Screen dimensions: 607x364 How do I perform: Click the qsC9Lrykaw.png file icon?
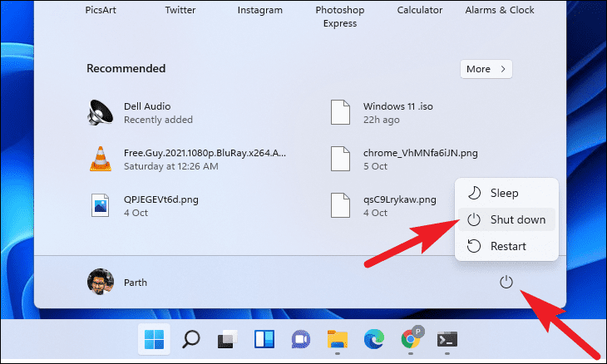[x=340, y=205]
